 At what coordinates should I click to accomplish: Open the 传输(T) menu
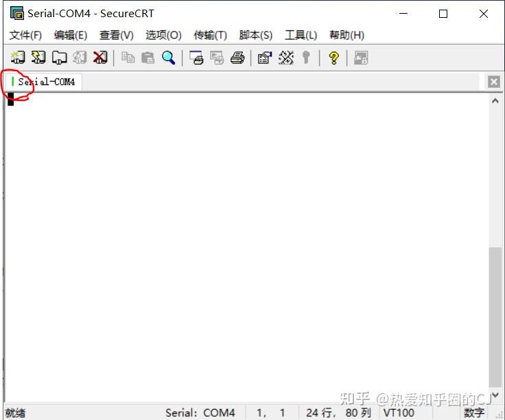pyautogui.click(x=210, y=35)
